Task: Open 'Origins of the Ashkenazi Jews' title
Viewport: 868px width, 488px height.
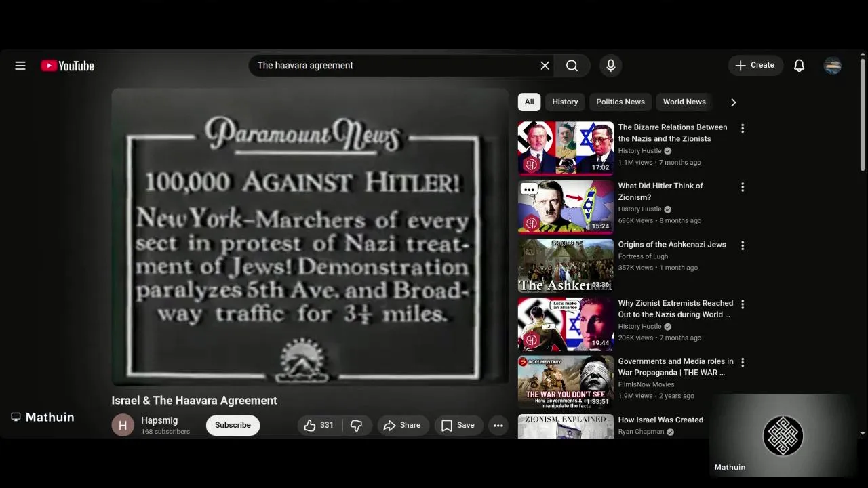Action: coord(672,245)
